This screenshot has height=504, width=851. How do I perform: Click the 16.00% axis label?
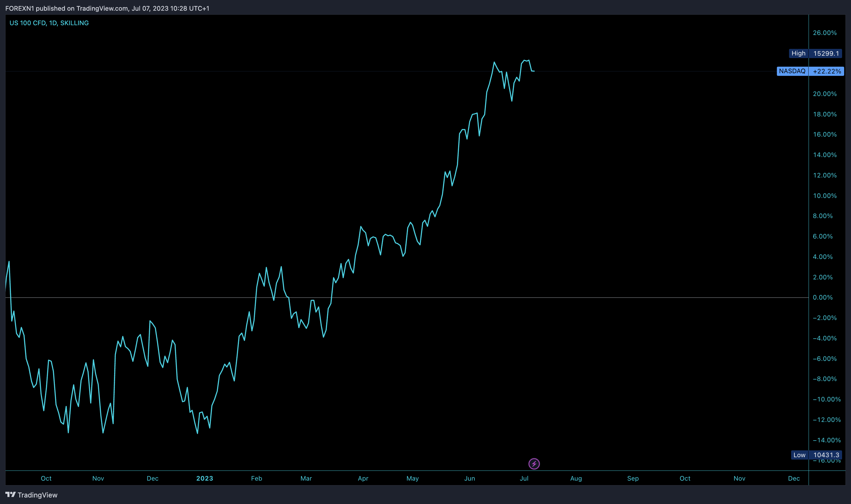825,135
